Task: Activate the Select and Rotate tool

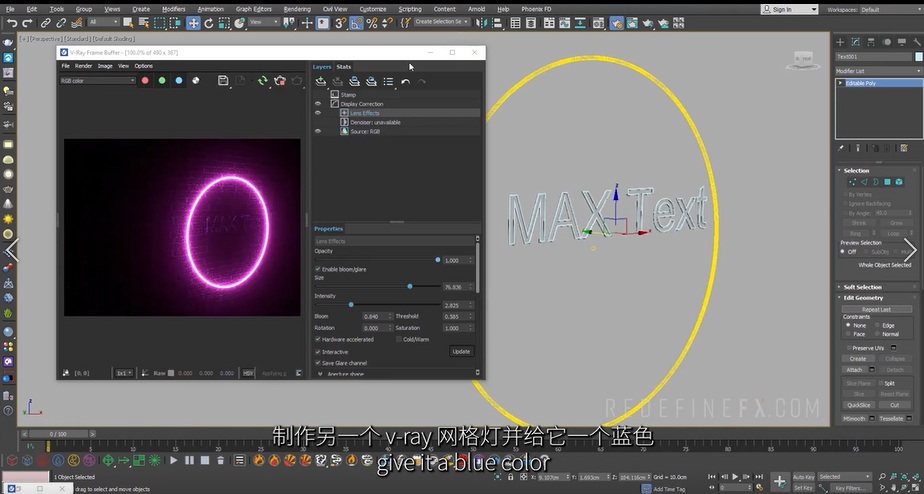Action: pos(209,23)
